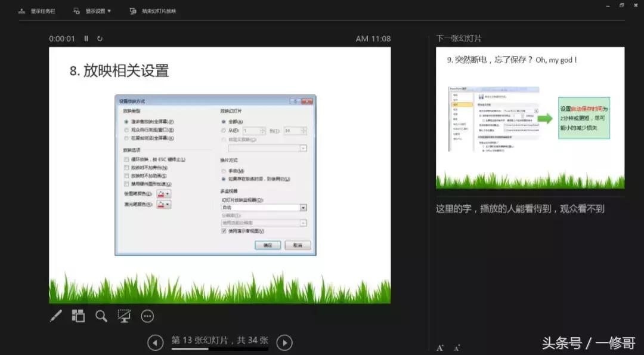Select the pen annotation tool
The image size is (644, 355).
tap(55, 316)
